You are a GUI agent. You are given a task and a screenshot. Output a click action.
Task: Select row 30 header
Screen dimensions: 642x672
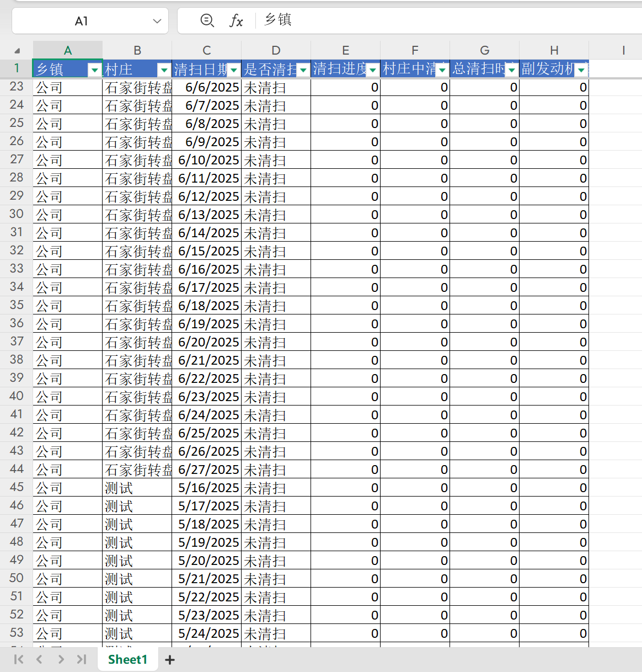(x=17, y=214)
